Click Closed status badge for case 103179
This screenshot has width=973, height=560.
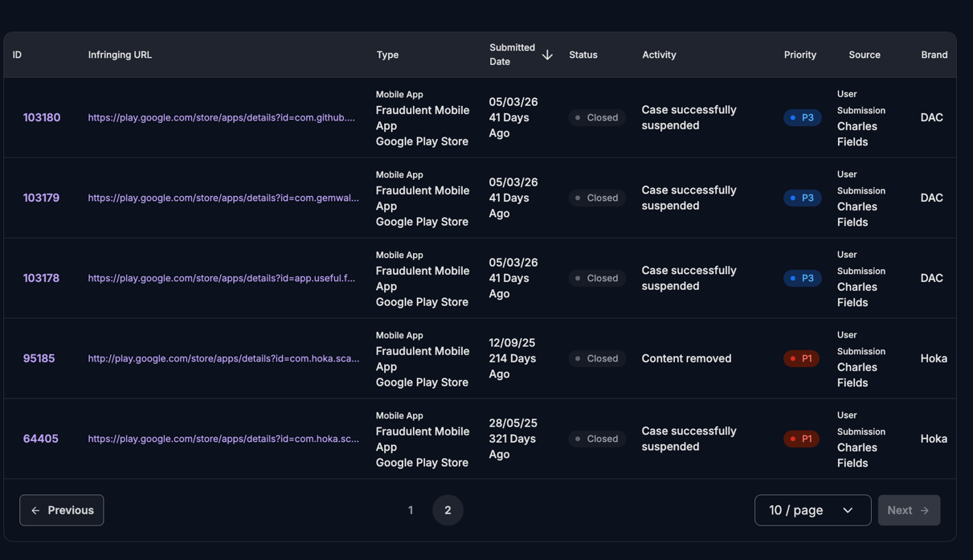pos(597,198)
